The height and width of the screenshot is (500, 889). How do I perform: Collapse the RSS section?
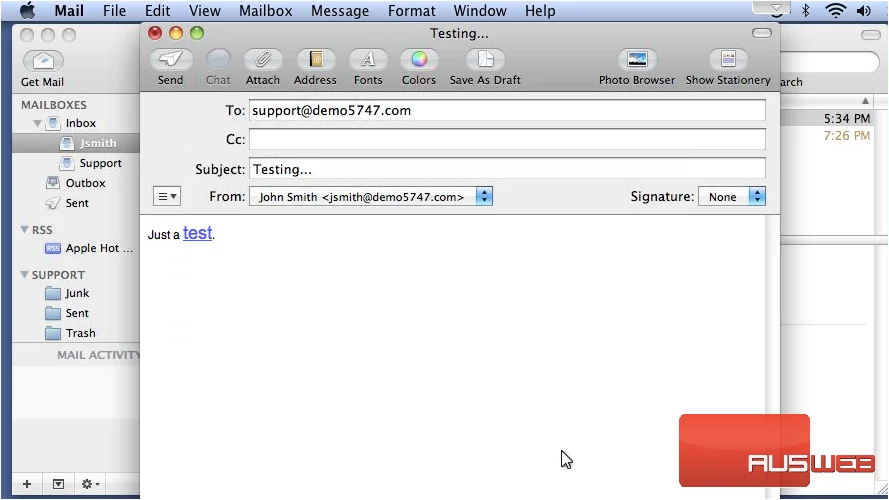pyautogui.click(x=24, y=230)
